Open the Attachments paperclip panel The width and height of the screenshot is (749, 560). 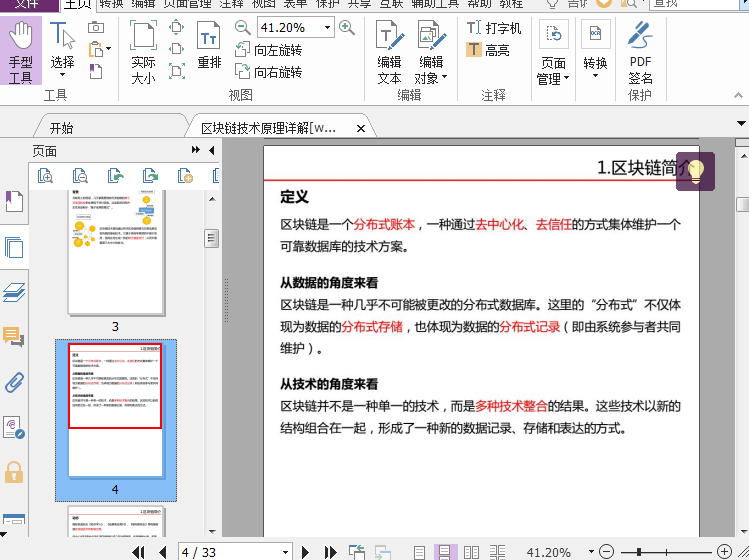(x=14, y=381)
